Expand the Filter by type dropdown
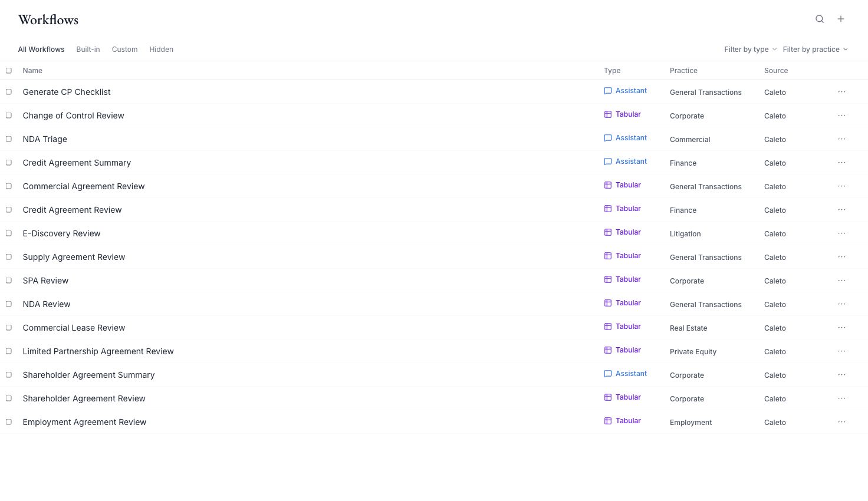868x501 pixels. coord(751,50)
